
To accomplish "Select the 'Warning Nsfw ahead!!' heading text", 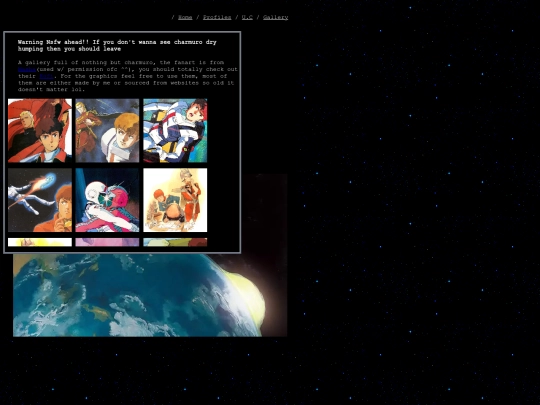I will pos(117,45).
